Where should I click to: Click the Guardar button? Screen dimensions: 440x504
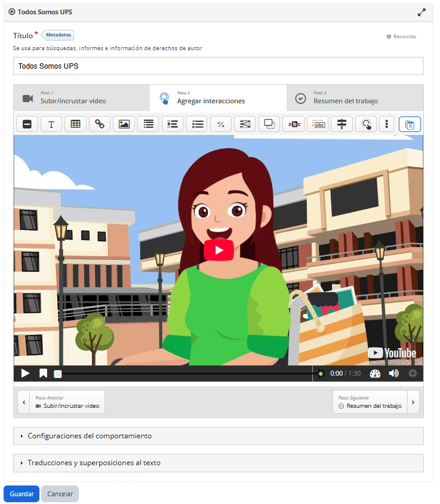21,494
